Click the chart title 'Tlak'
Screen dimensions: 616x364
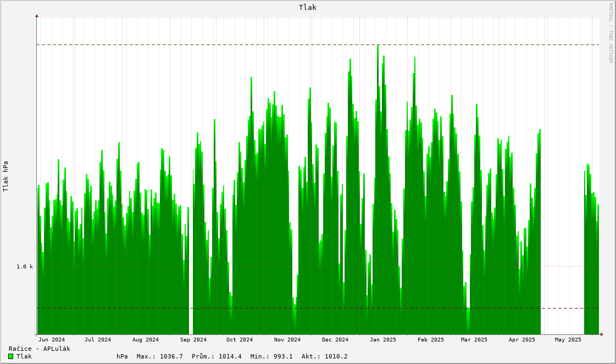coord(308,8)
